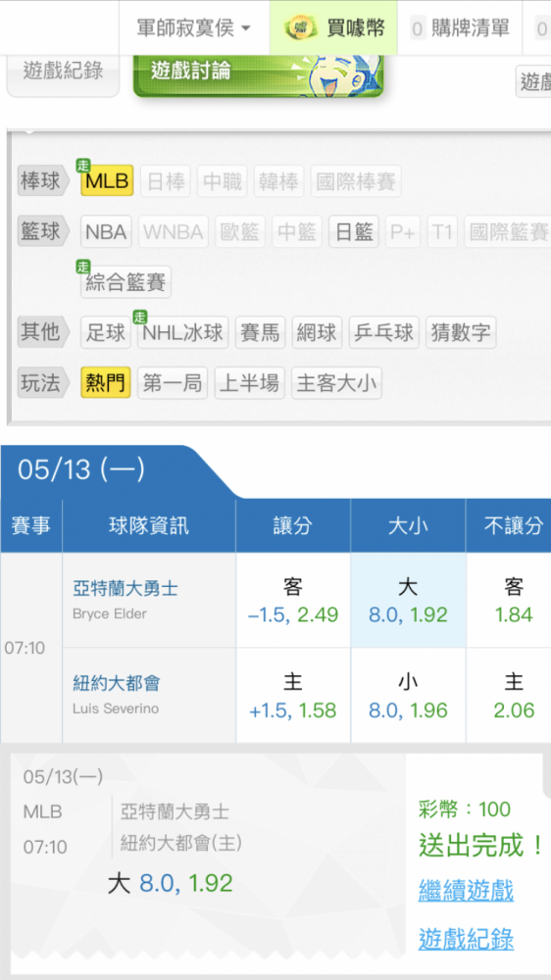Choose the 綜合籃賽 category
This screenshot has height=980, width=551.
click(x=125, y=282)
